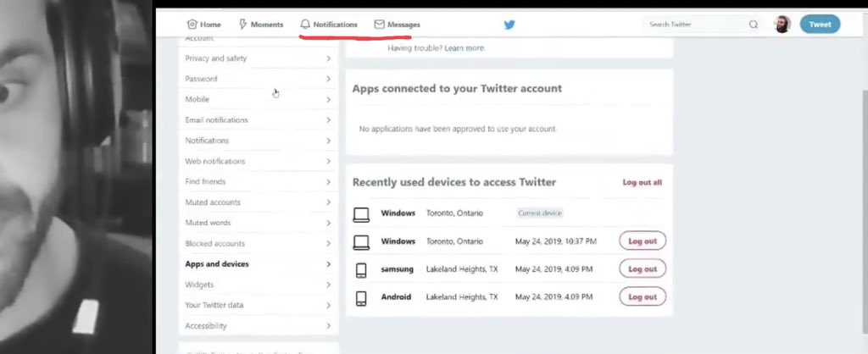Open Notifications in top bar
Viewport: 868px width, 354px height.
click(x=329, y=25)
